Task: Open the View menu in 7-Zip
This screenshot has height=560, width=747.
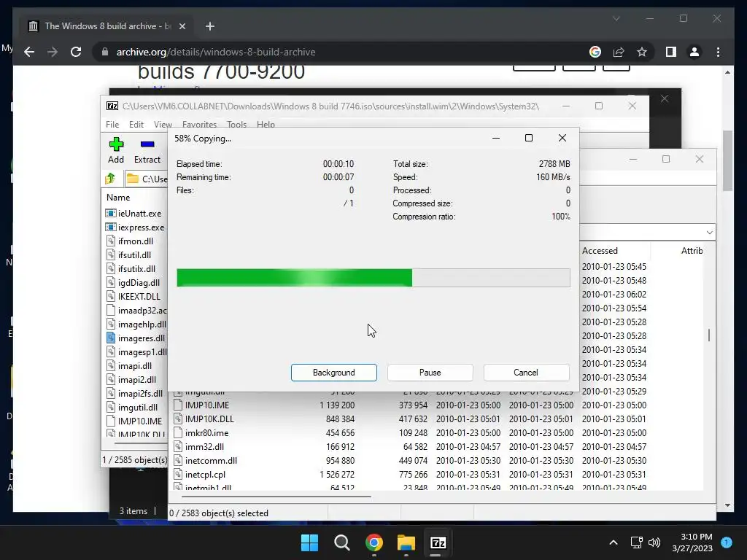Action: (163, 125)
